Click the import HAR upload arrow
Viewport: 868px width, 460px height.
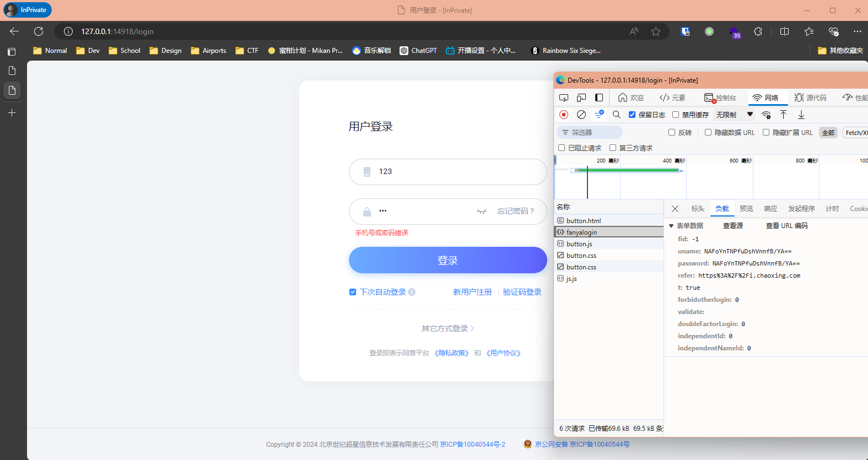[783, 115]
